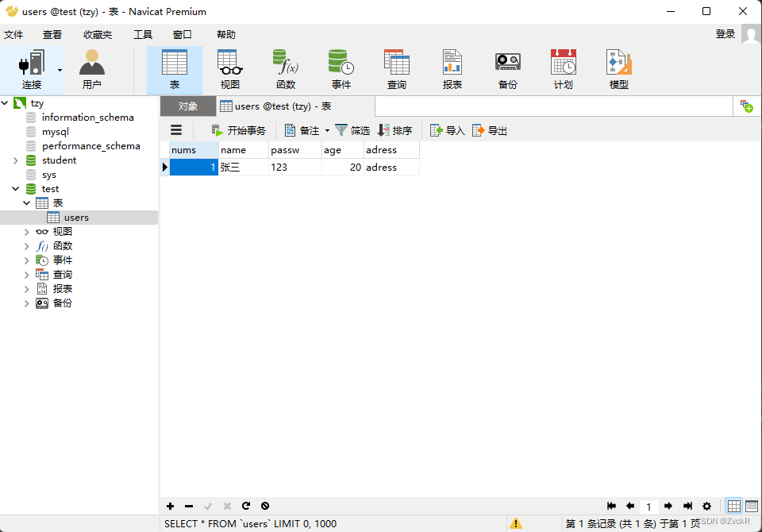Image resolution: width=762 pixels, height=532 pixels.
Task: Open the 函数 function toolbar icon
Action: 286,70
